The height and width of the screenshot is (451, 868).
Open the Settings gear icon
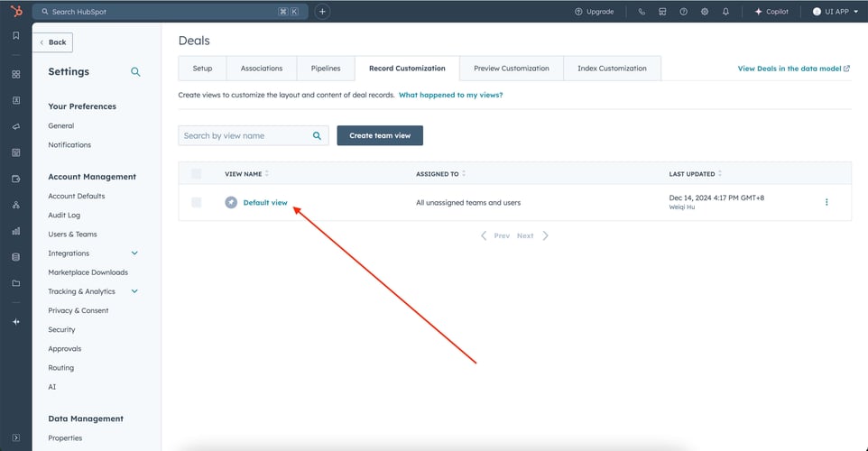(704, 11)
